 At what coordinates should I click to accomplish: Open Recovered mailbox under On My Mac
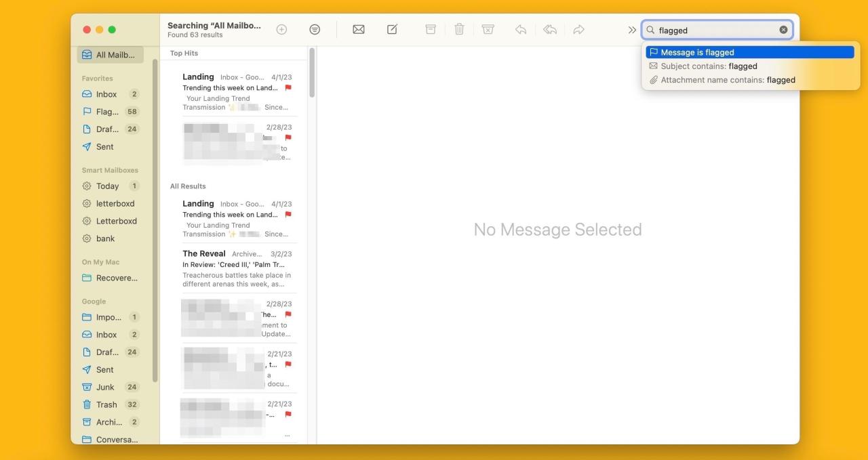[110, 278]
